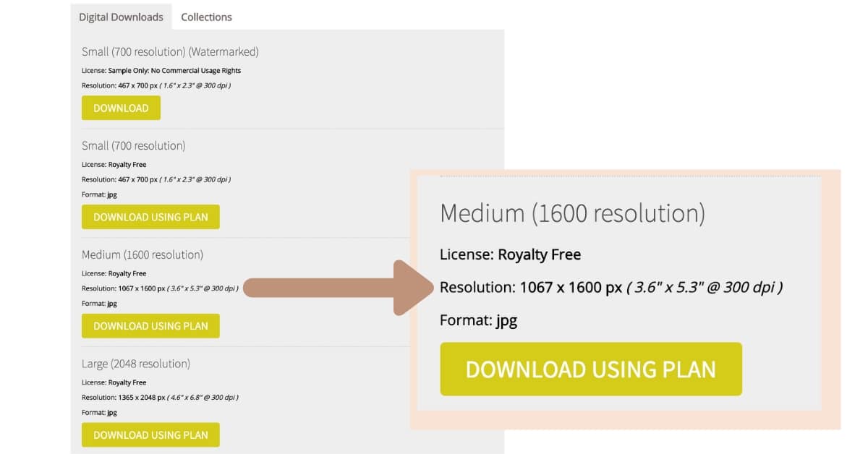The height and width of the screenshot is (454, 868).
Task: Click DOWNLOAD USING PLAN under Large (2048 resolution)
Action: click(150, 434)
